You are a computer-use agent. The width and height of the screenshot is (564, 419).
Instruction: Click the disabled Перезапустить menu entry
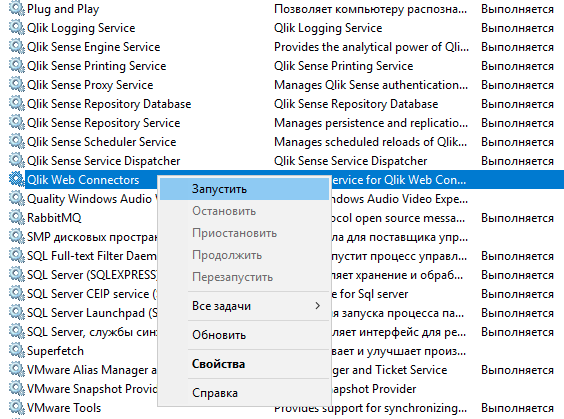(x=244, y=277)
